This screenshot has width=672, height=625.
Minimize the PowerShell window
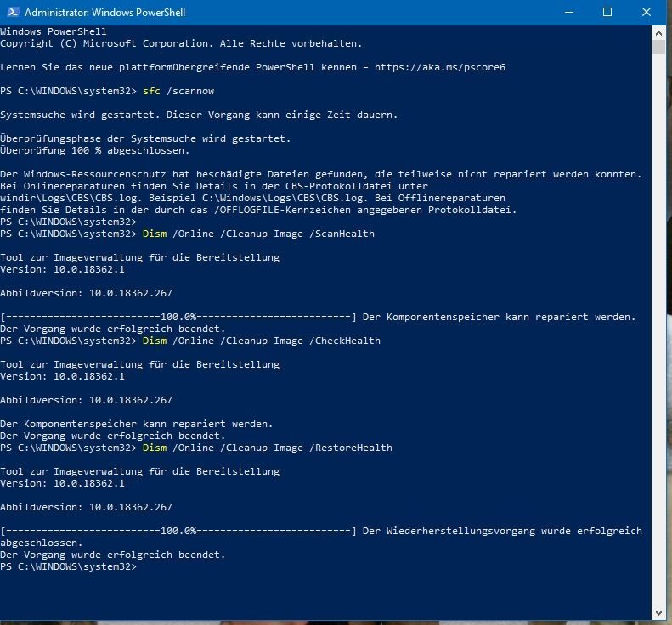(x=569, y=12)
